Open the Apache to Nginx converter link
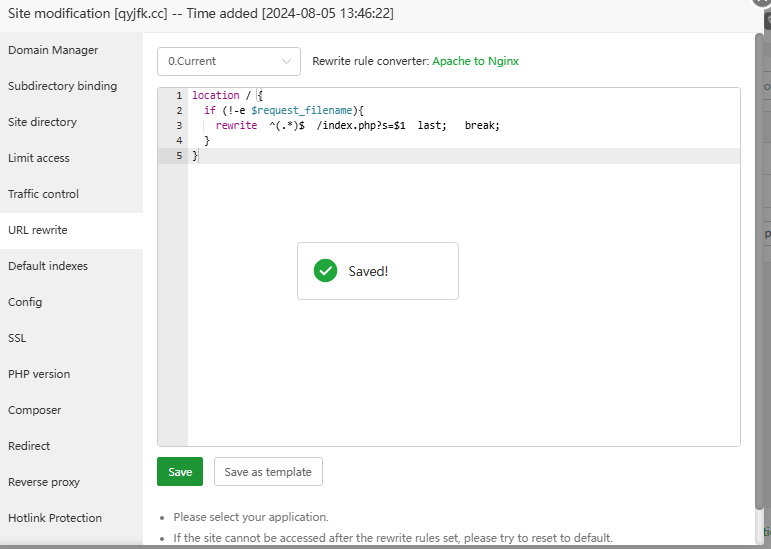Viewport: 771px width, 549px height. click(x=475, y=61)
